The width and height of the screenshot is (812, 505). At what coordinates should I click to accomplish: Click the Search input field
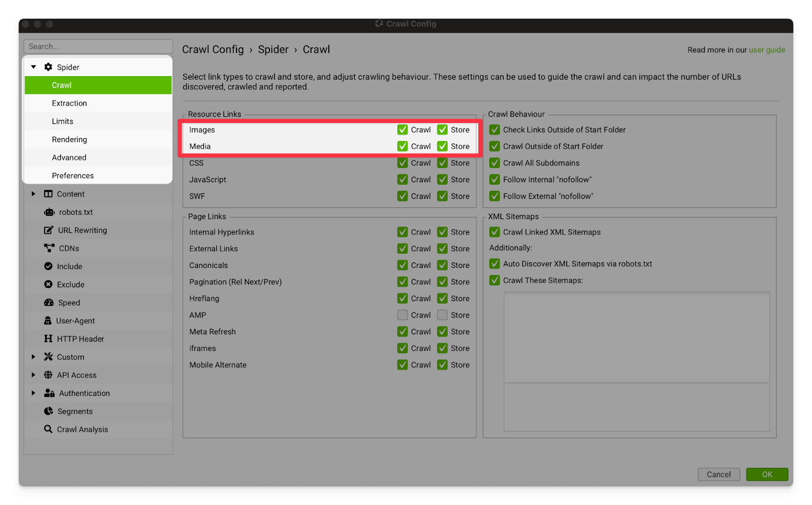click(x=98, y=46)
